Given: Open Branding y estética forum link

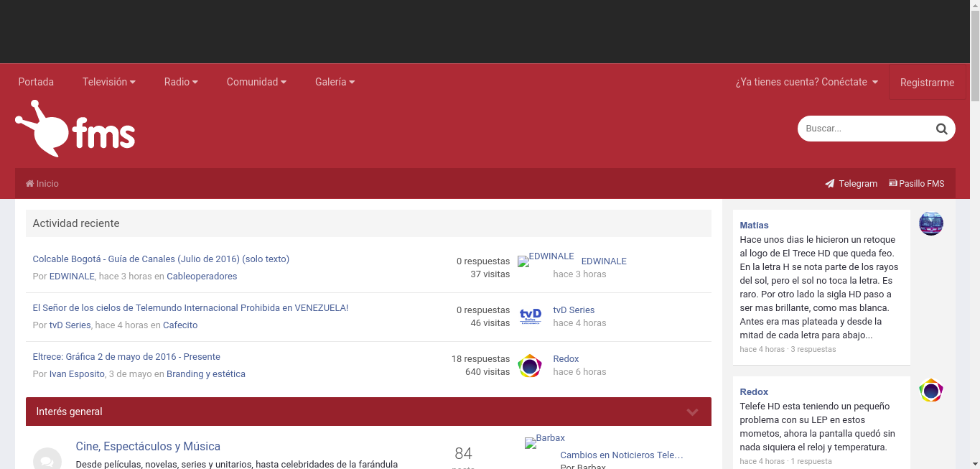Looking at the screenshot, I should pyautogui.click(x=206, y=374).
